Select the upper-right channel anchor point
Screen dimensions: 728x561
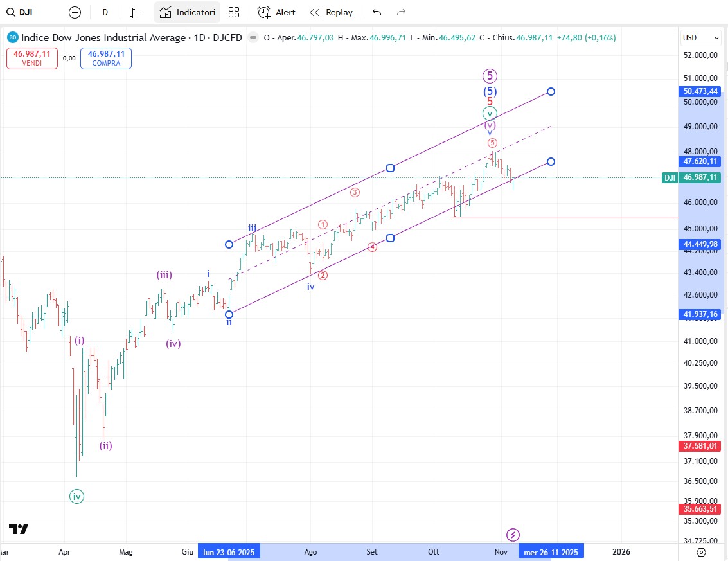tap(551, 91)
